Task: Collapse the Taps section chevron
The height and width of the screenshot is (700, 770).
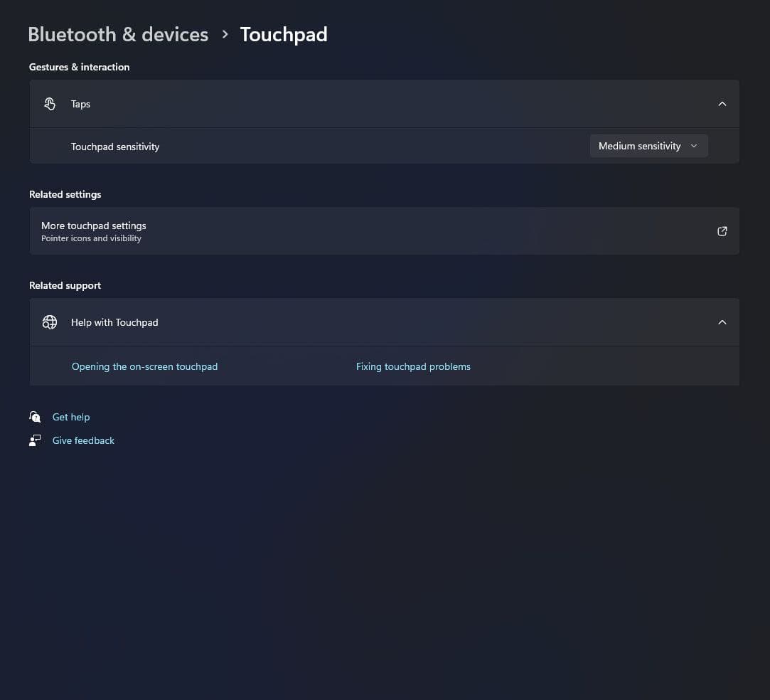Action: coord(722,104)
